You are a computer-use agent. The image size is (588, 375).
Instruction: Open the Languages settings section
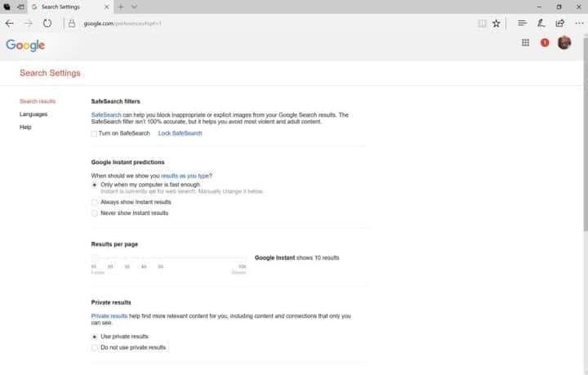click(x=33, y=114)
